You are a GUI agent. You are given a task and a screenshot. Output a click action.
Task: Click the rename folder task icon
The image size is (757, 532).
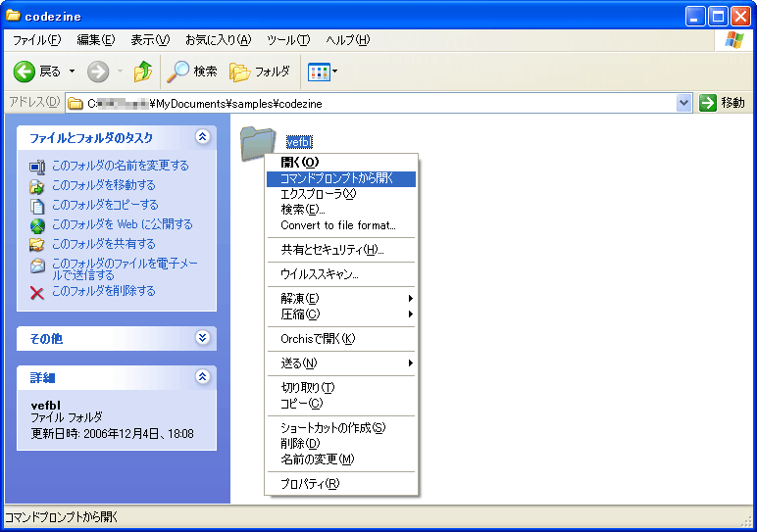(37, 167)
